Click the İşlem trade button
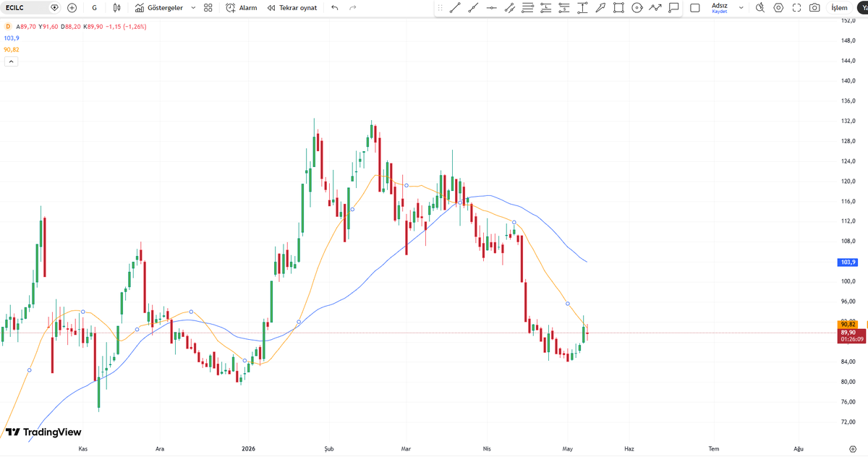The width and height of the screenshot is (868, 457). pos(840,8)
